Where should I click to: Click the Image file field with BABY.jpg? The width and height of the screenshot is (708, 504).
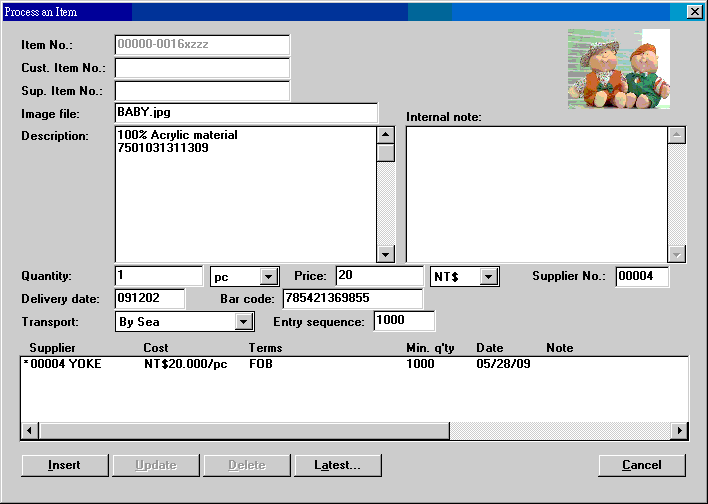246,113
